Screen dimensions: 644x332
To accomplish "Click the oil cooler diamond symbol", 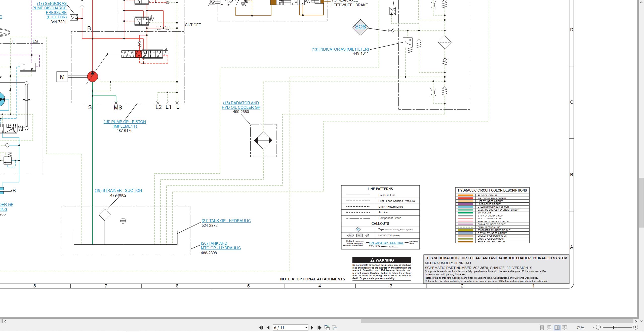I will tap(263, 140).
